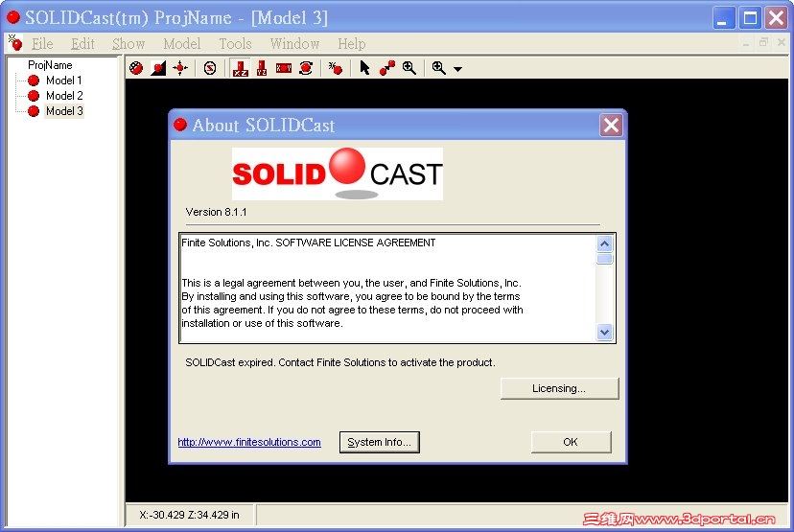Select the XZ plane view icon
Viewport: 794px width, 532px height.
click(x=240, y=68)
